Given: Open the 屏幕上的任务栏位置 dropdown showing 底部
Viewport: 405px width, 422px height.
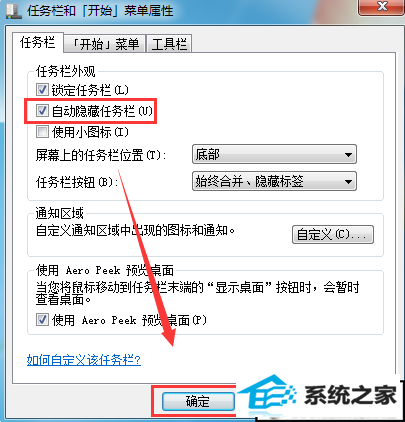Looking at the screenshot, I should click(x=274, y=154).
